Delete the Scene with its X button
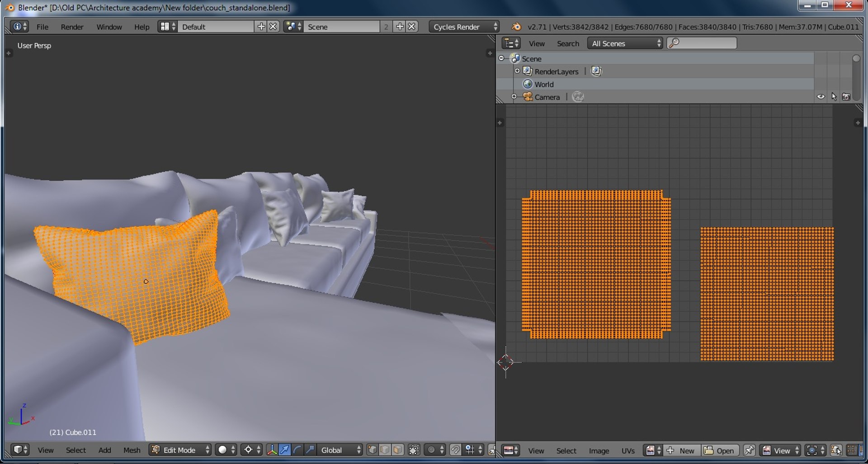Image resolution: width=868 pixels, height=464 pixels. click(411, 27)
